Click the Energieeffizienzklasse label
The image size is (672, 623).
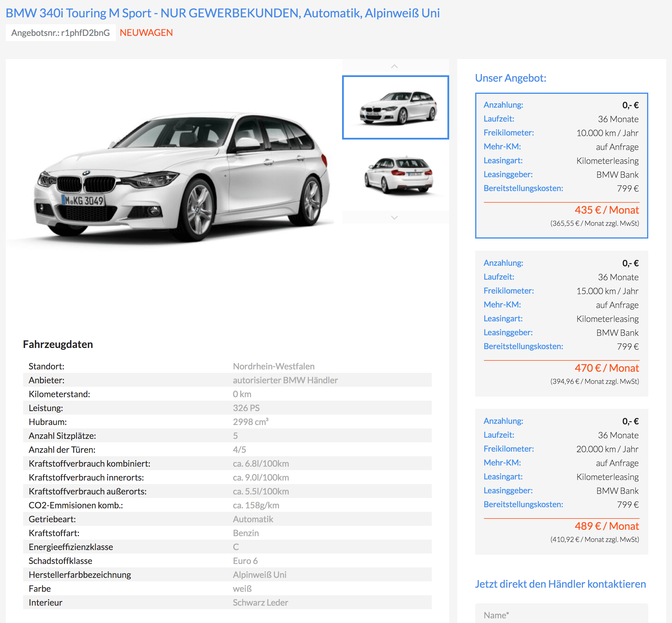(71, 547)
